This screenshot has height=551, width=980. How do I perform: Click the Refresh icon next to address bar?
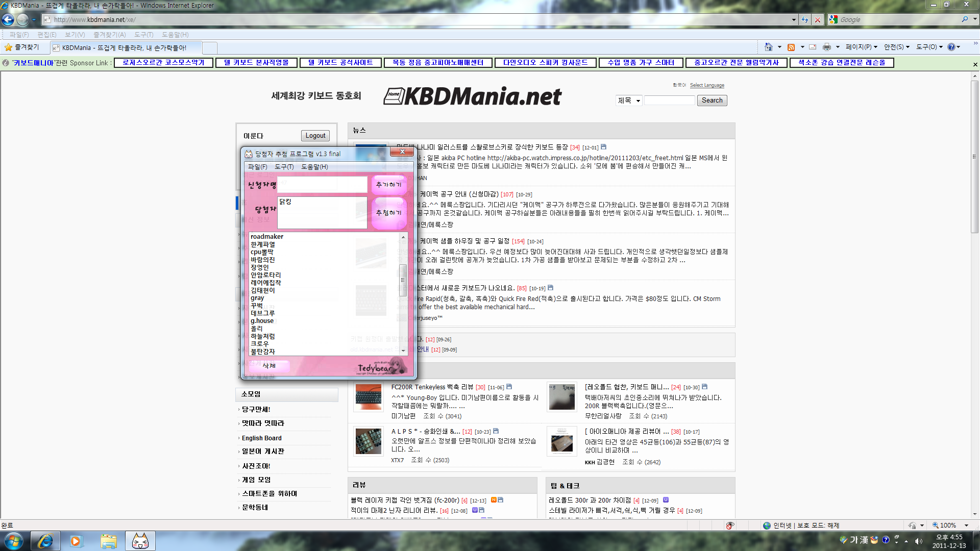[805, 19]
